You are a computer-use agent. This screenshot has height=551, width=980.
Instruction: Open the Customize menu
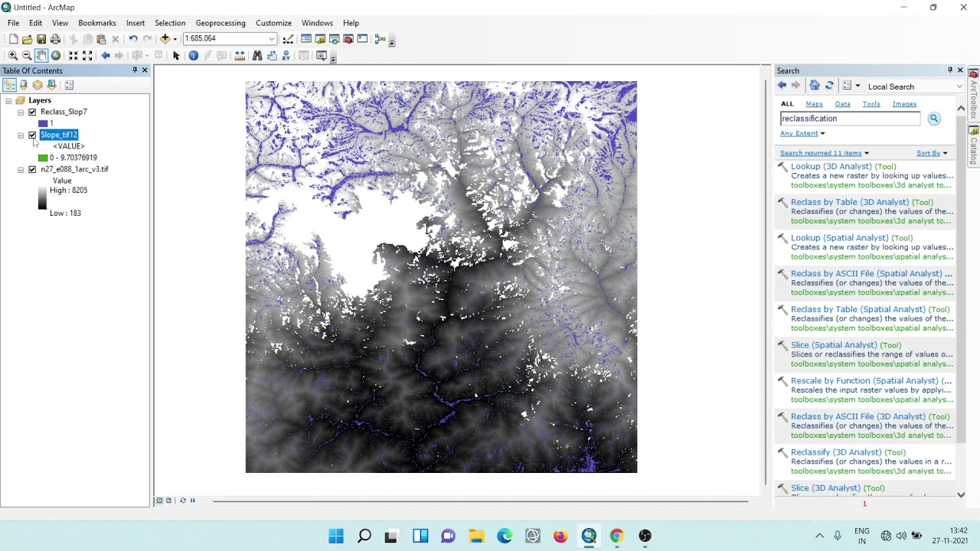[273, 23]
